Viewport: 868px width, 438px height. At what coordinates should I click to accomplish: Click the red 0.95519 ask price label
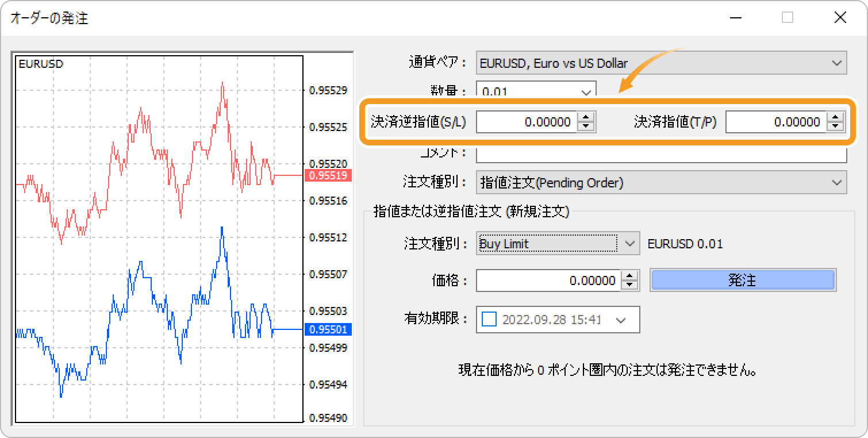point(328,175)
